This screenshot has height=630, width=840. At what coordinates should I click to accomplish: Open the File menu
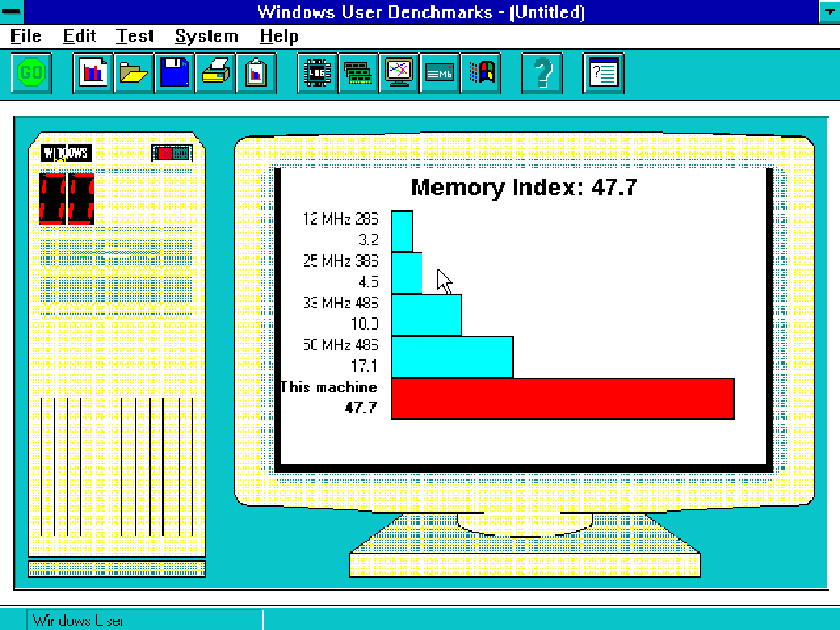point(25,36)
